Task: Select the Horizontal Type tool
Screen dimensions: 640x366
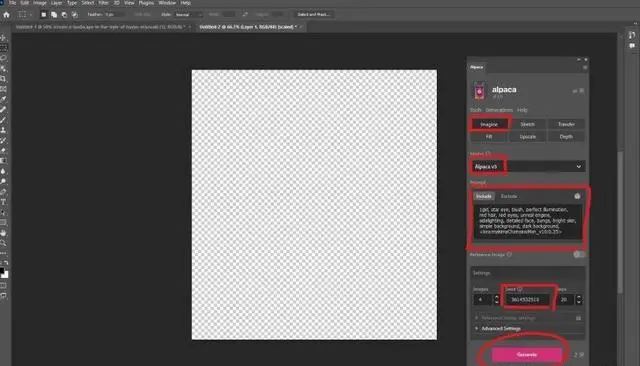Action: (3, 202)
